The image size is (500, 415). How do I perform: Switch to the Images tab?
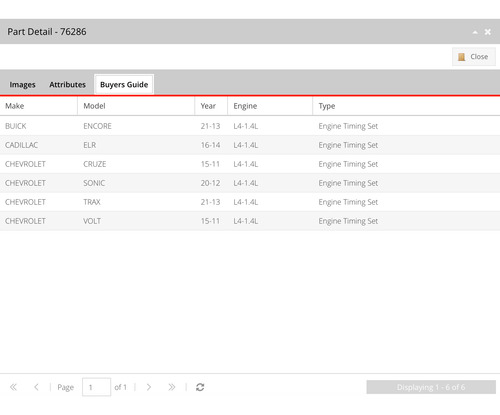[22, 85]
